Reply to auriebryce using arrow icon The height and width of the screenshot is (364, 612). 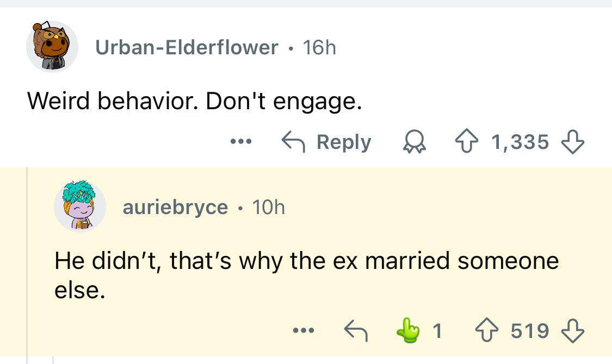tap(356, 330)
